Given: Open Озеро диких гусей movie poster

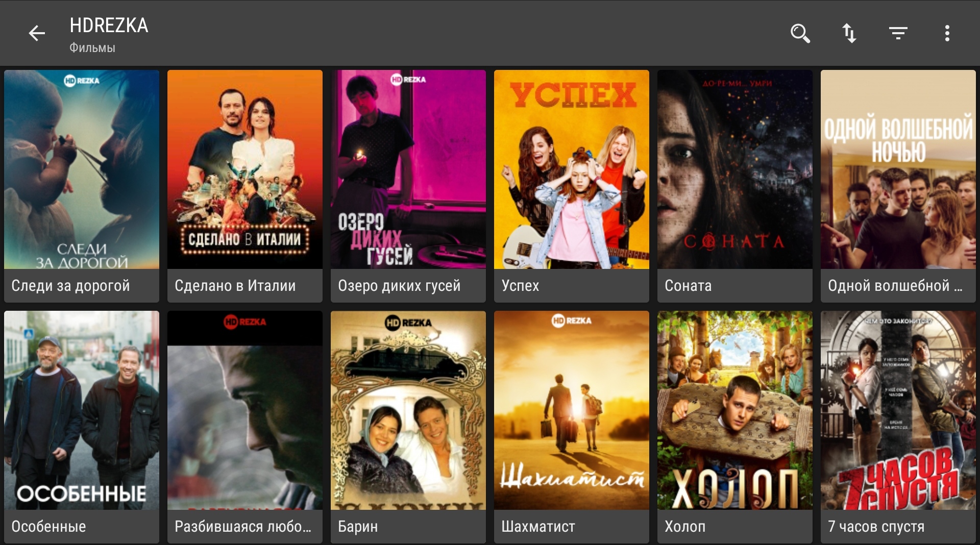Looking at the screenshot, I should (408, 169).
